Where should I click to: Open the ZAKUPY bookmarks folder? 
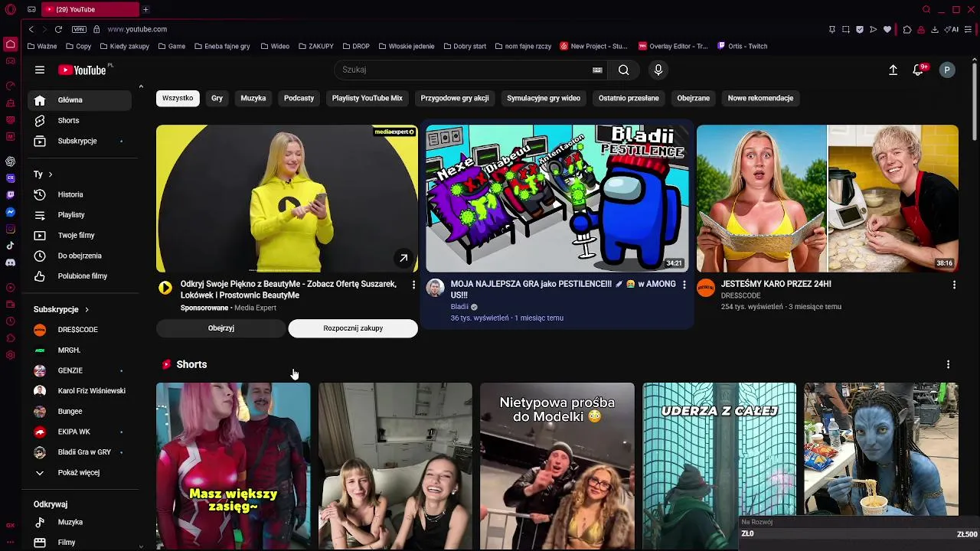point(315,46)
